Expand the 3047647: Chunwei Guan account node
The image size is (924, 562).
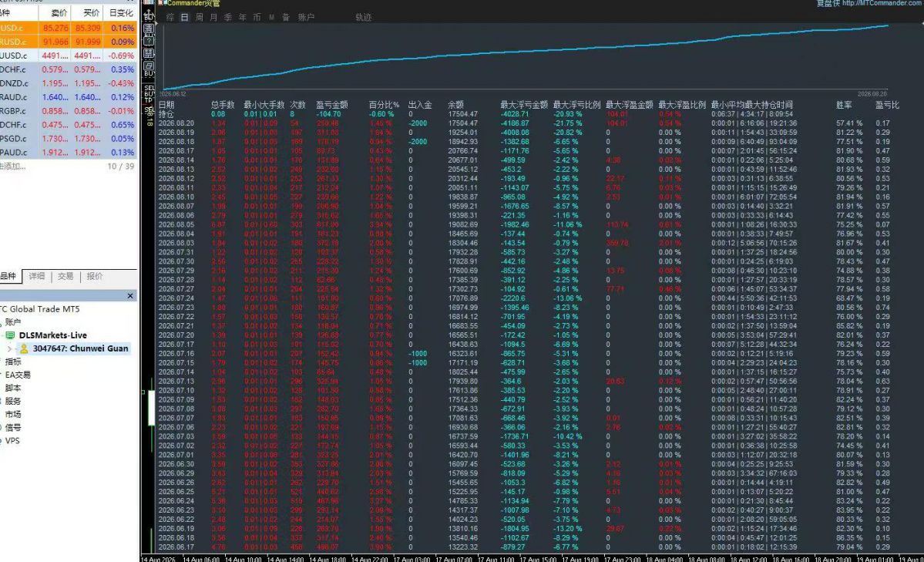[x=9, y=348]
